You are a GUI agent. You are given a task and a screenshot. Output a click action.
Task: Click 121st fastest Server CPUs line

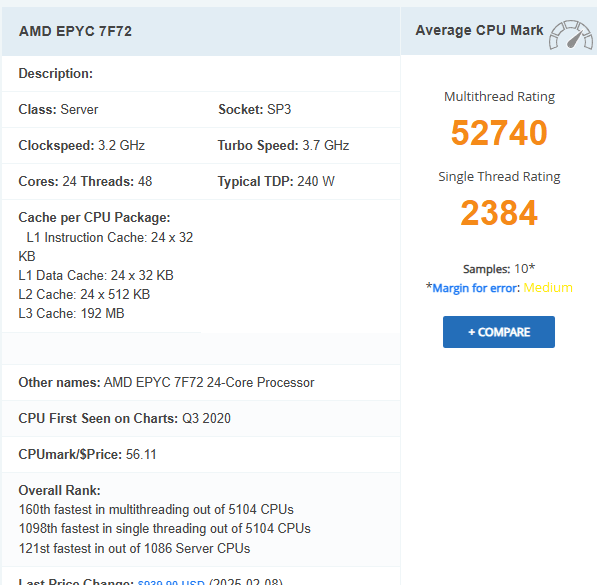click(x=134, y=548)
